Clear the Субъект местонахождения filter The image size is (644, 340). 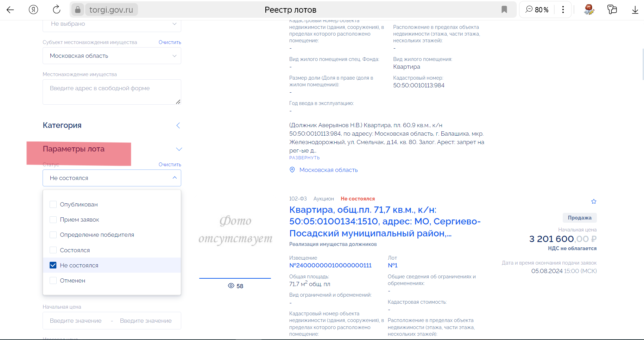(170, 42)
